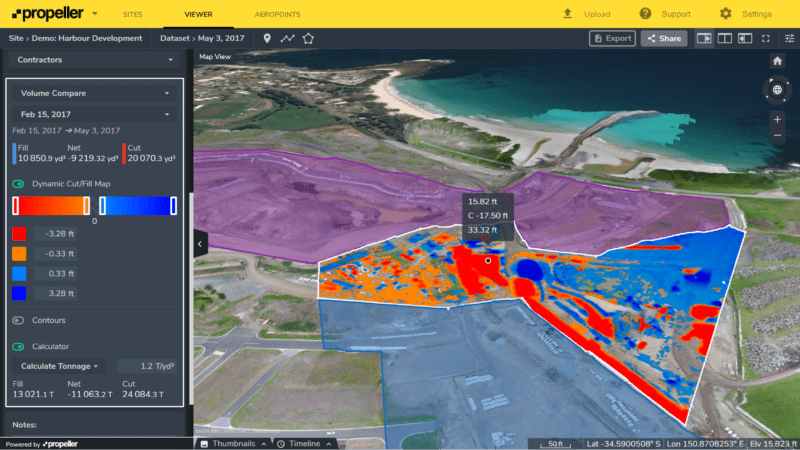800x450 pixels.
Task: Open Support help icon
Action: 645,14
